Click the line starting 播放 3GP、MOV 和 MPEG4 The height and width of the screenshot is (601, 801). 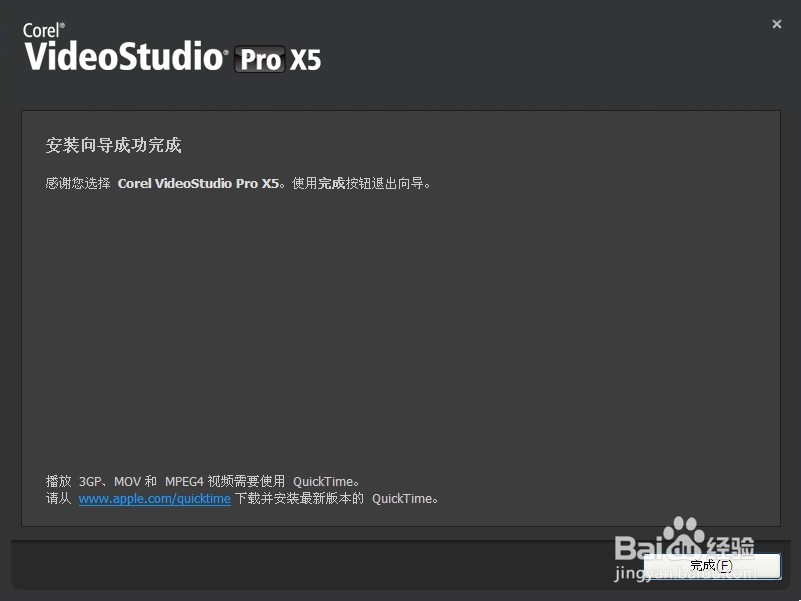click(203, 481)
